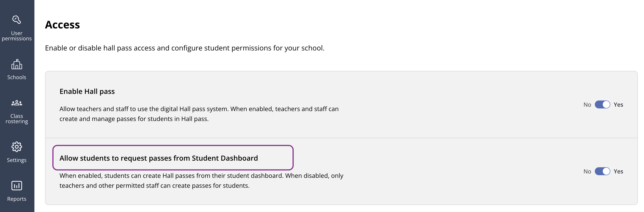
Task: Click No label for student dashboard requests
Action: pyautogui.click(x=587, y=171)
